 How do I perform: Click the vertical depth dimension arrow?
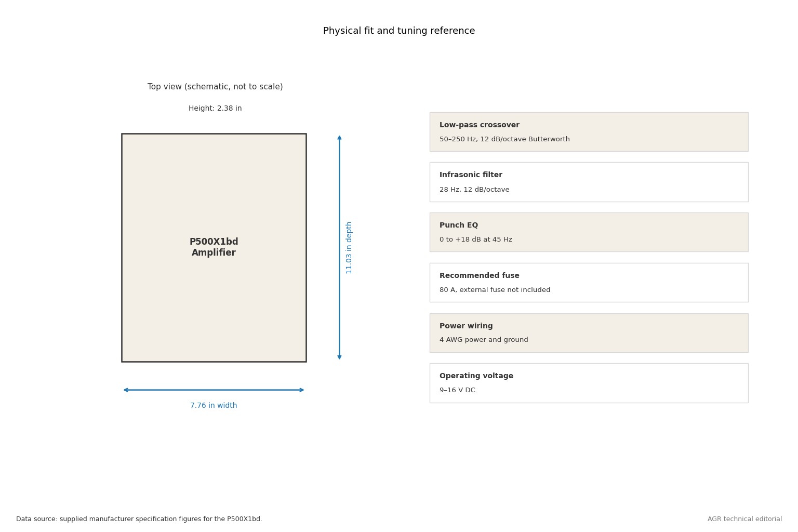click(x=339, y=247)
